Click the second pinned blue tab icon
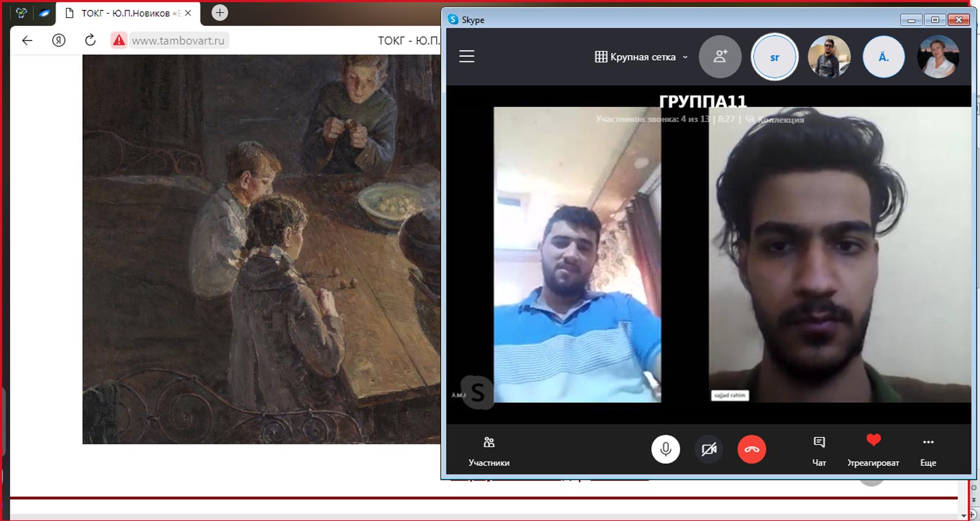 tap(44, 13)
